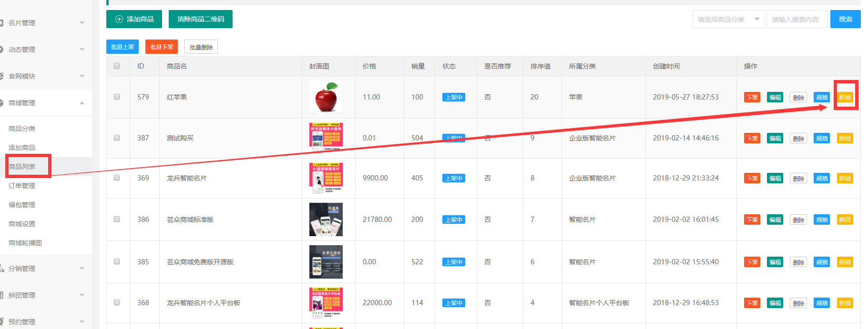Toggle the select-all checkbox in table header

[x=117, y=66]
